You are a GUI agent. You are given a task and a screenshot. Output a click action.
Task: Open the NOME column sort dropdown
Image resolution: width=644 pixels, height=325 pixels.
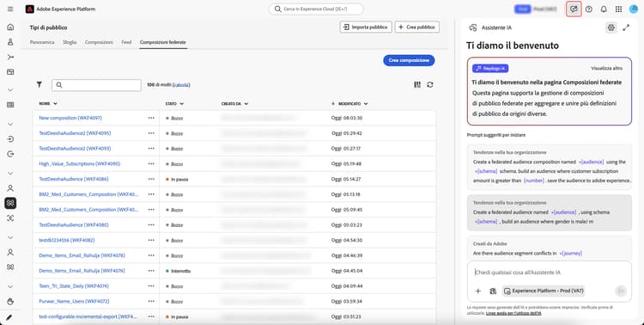coord(48,104)
